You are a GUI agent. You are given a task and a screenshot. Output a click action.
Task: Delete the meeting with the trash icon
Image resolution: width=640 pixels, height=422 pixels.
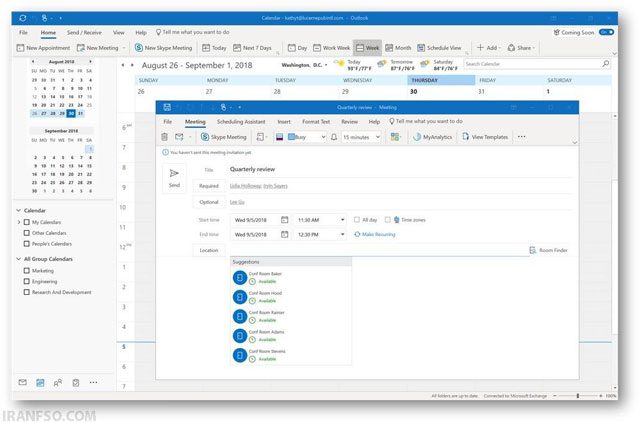164,137
